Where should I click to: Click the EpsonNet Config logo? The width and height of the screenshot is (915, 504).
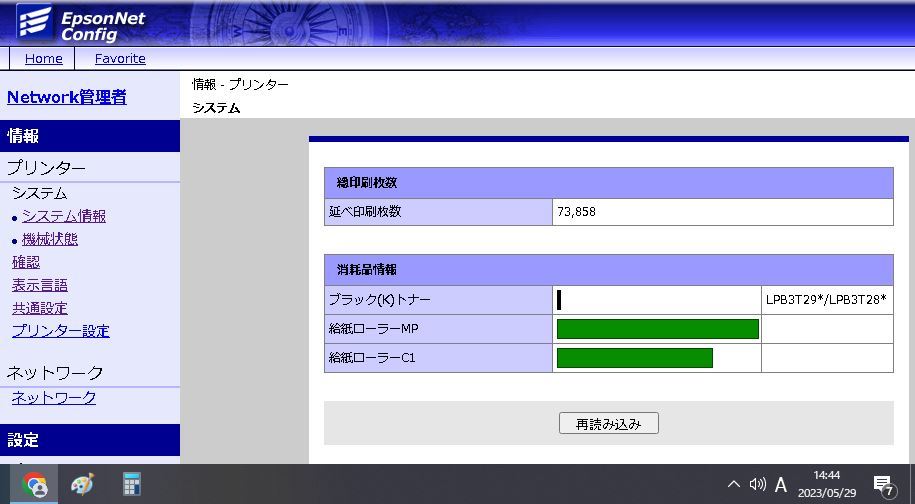(x=82, y=23)
